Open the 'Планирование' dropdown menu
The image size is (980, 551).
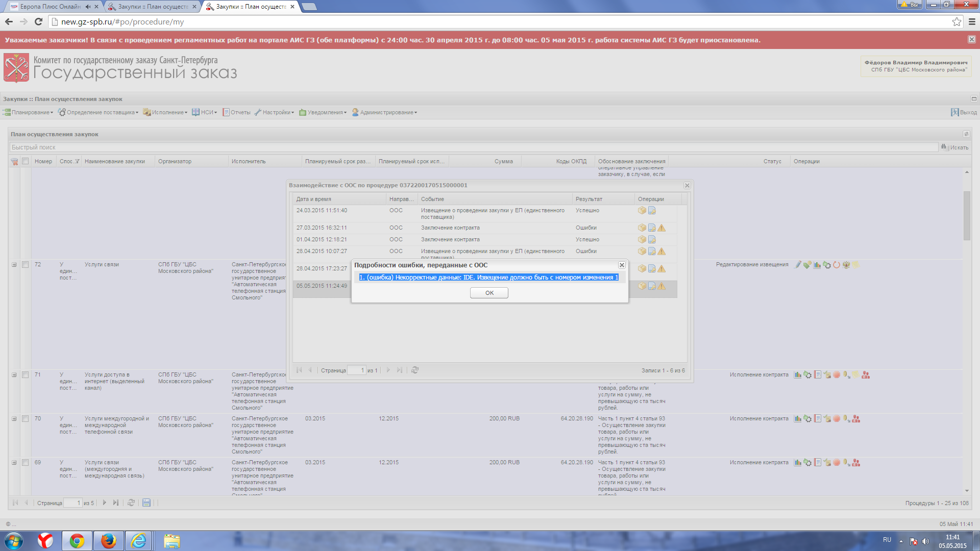pyautogui.click(x=29, y=113)
